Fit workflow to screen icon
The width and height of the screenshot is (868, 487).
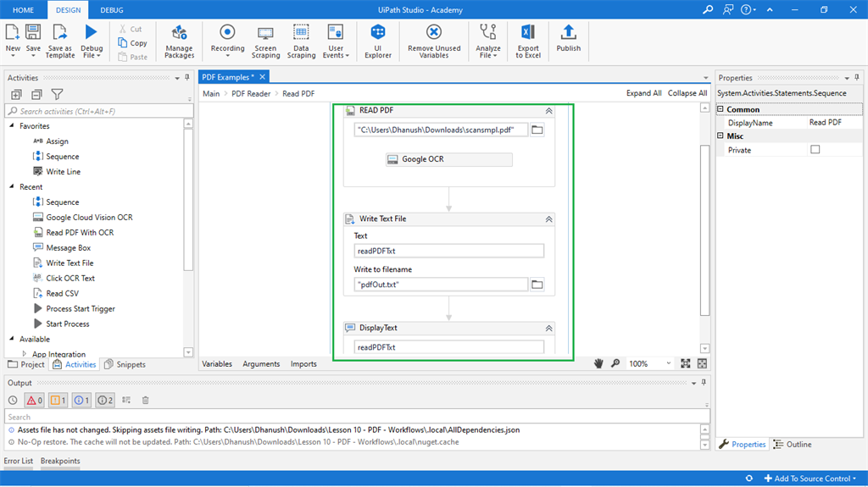click(x=685, y=363)
